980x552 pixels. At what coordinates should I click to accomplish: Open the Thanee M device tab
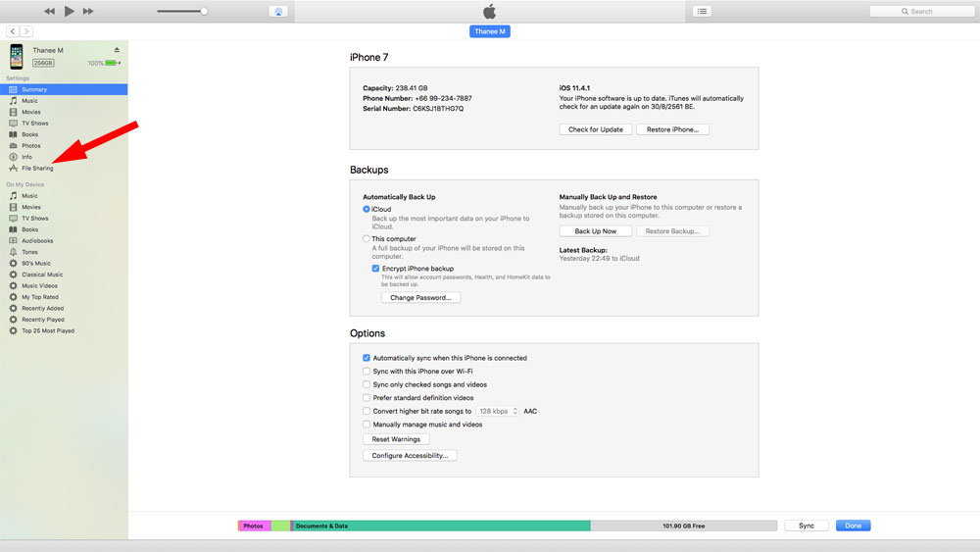point(489,31)
